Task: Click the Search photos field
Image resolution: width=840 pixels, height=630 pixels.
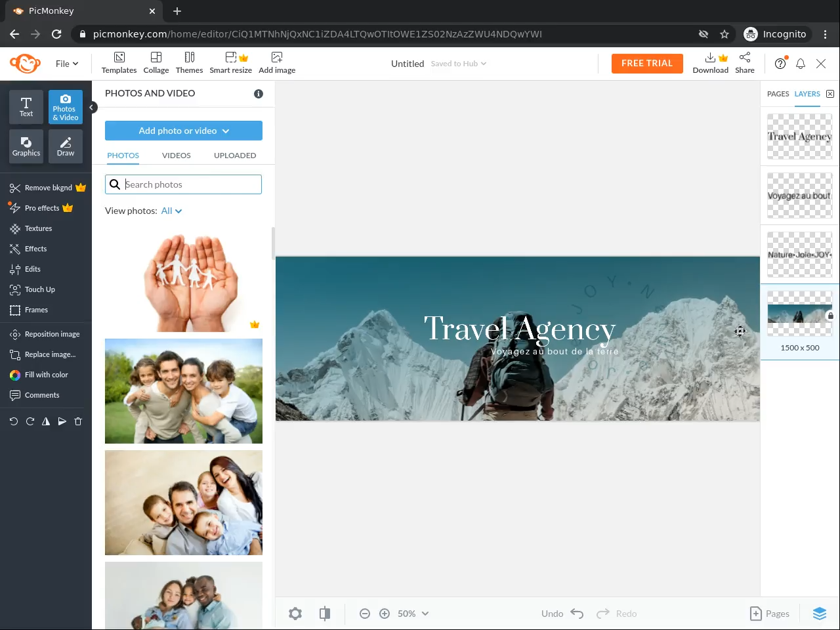Action: tap(183, 184)
